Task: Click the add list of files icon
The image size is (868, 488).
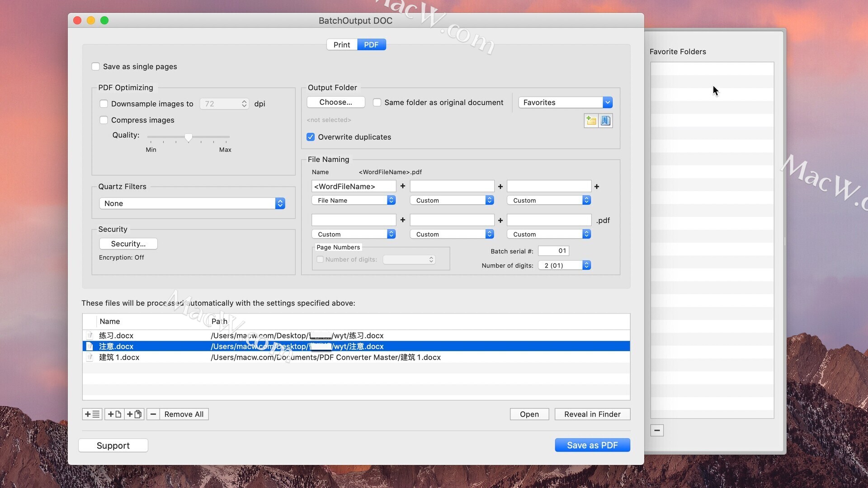Action: point(92,414)
